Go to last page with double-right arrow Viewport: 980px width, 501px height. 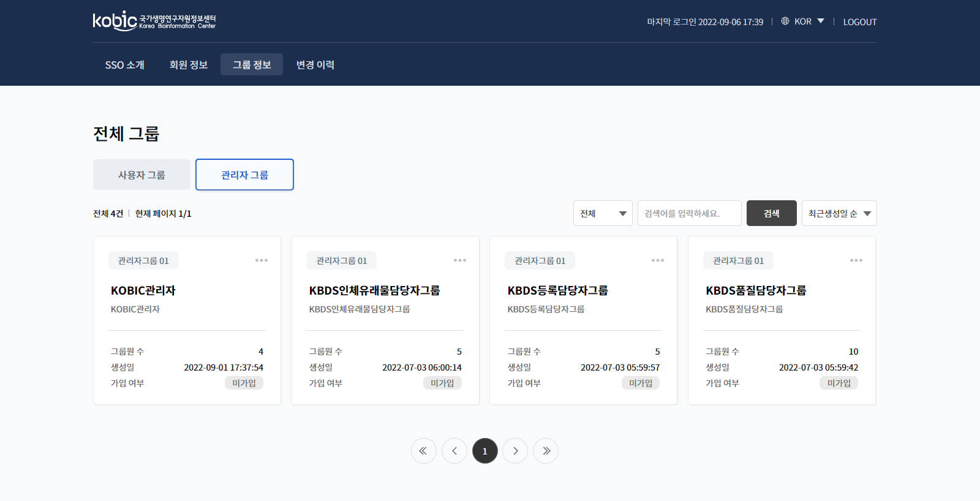click(546, 451)
